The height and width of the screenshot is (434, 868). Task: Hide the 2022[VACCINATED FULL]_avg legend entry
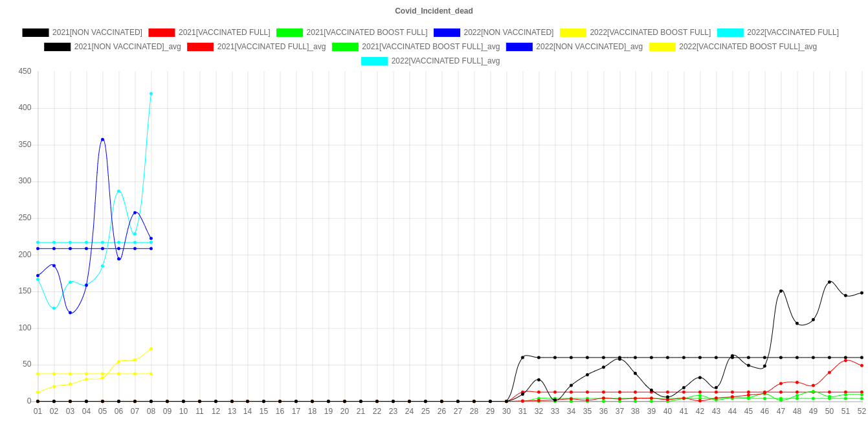coord(445,61)
